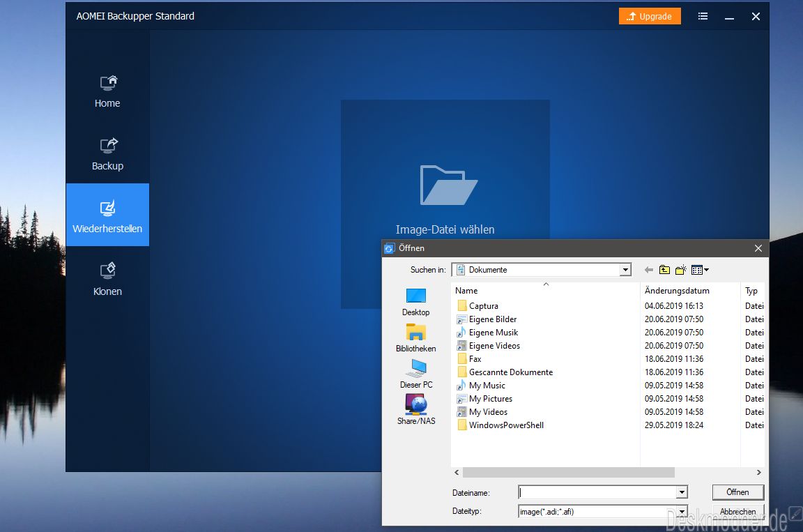Select the Captura folder

(483, 305)
